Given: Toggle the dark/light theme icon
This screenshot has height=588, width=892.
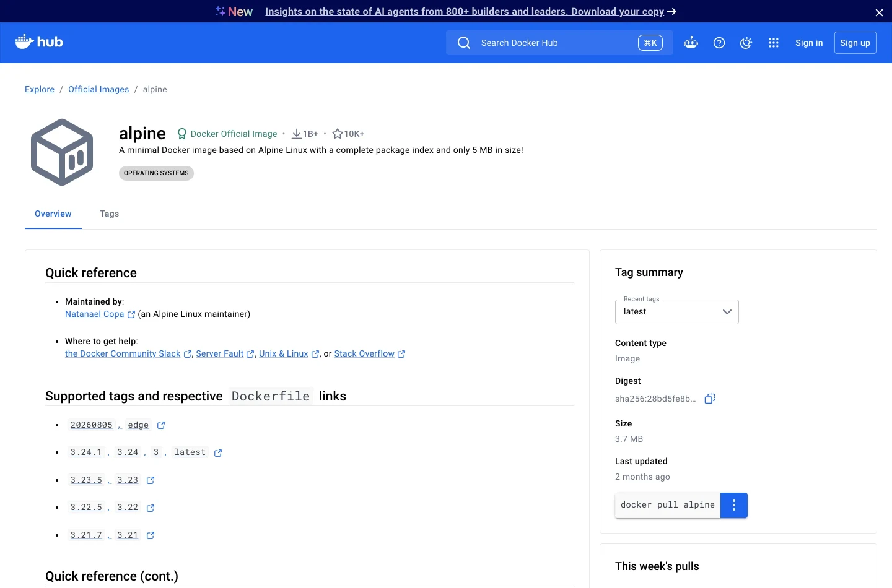Looking at the screenshot, I should [x=746, y=43].
